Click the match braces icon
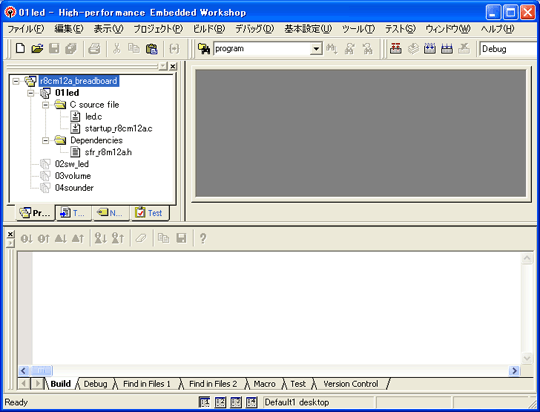This screenshot has height=412, width=540. pos(174,49)
